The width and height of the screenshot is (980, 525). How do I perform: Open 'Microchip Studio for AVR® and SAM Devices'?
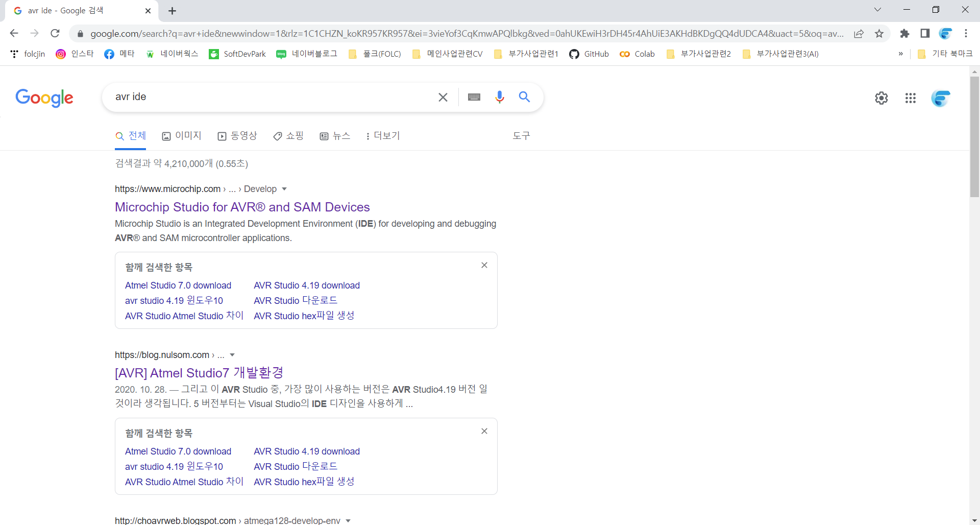(242, 207)
